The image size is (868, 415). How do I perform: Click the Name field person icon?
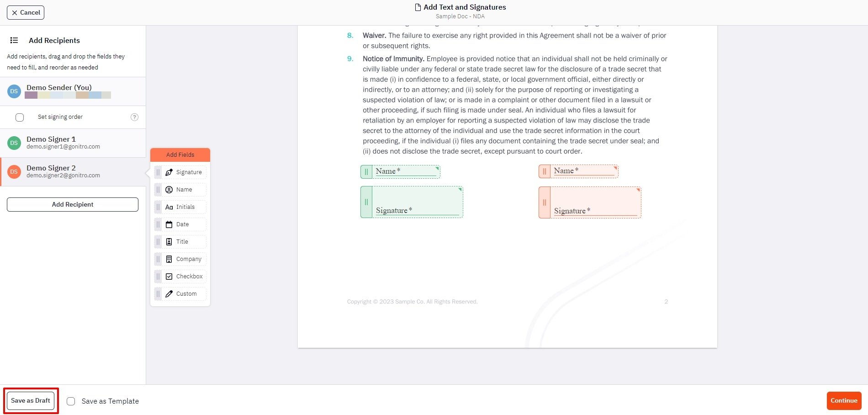(169, 190)
